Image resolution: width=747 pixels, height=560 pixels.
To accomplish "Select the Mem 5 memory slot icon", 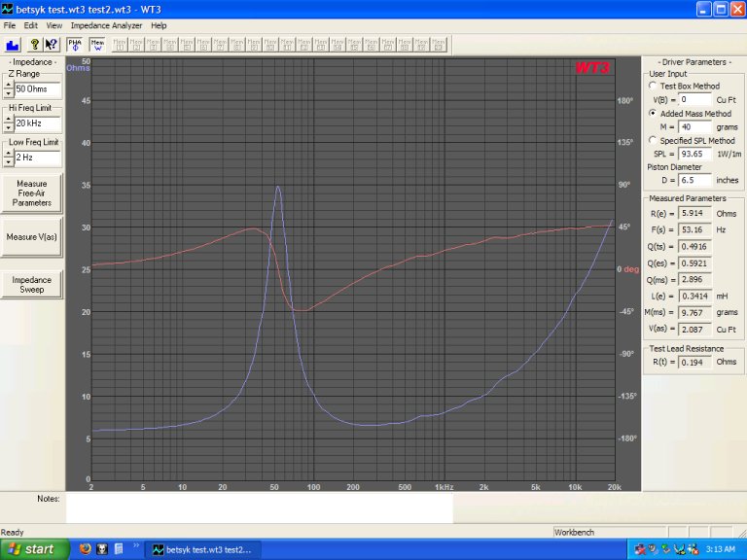I will [x=187, y=46].
